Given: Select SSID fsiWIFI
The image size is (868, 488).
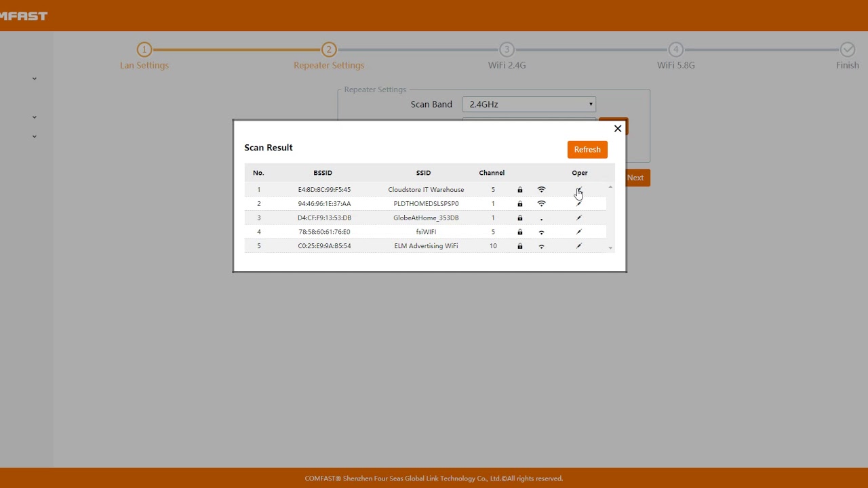Looking at the screenshot, I should tap(426, 232).
